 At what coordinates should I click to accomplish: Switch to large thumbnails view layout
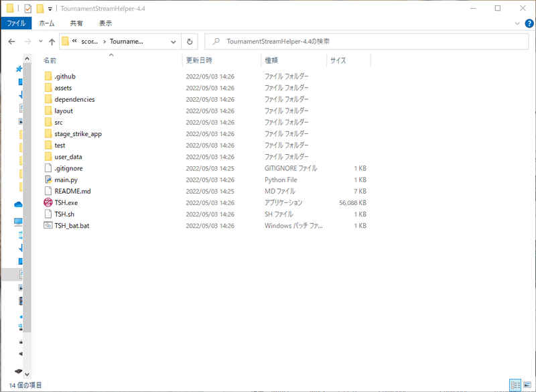coord(527,385)
